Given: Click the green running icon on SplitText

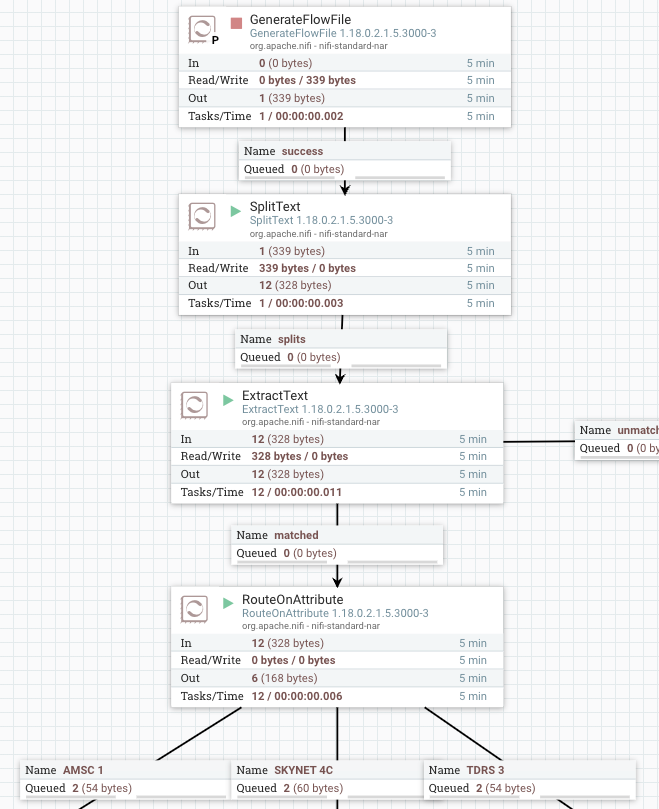Looking at the screenshot, I should tap(236, 210).
